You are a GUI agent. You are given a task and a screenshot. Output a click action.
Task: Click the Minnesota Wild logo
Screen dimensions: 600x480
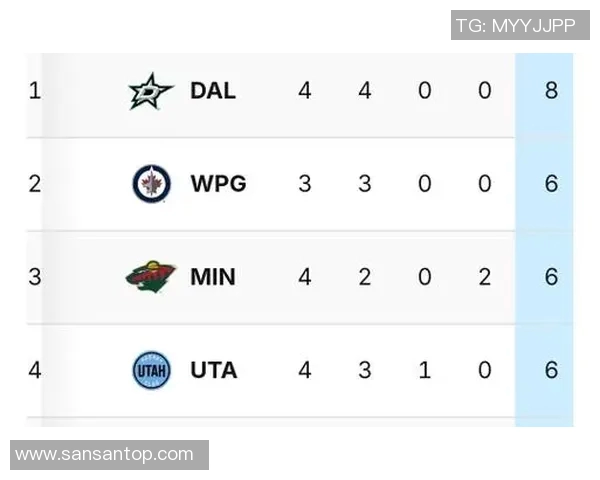coord(151,277)
